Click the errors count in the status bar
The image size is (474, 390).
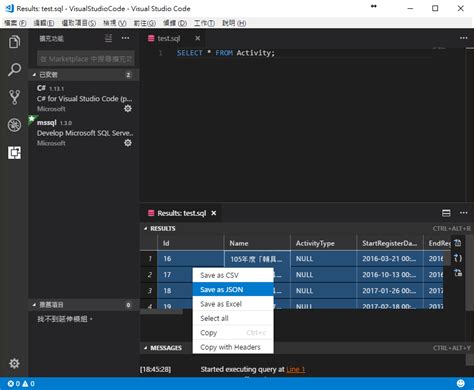coord(13,384)
